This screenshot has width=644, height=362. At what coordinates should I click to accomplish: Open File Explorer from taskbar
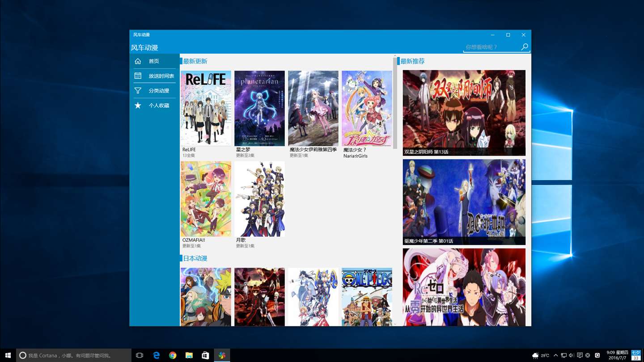click(x=189, y=355)
